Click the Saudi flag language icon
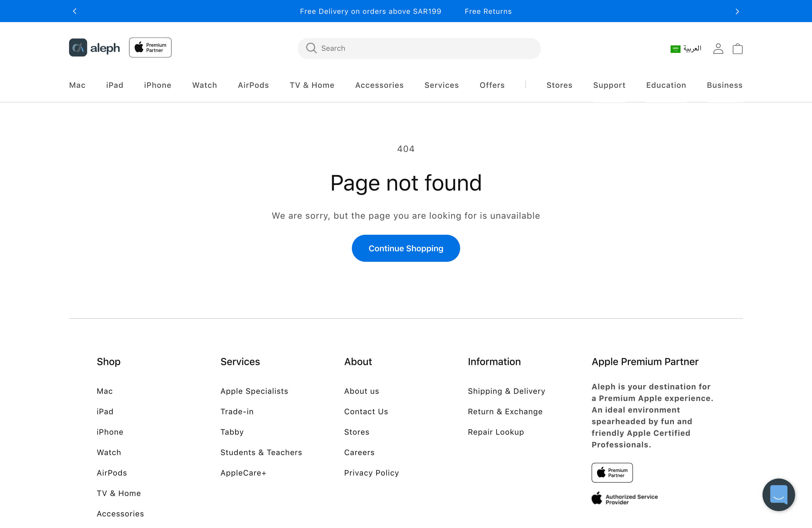This screenshot has height=528, width=812. click(x=675, y=49)
